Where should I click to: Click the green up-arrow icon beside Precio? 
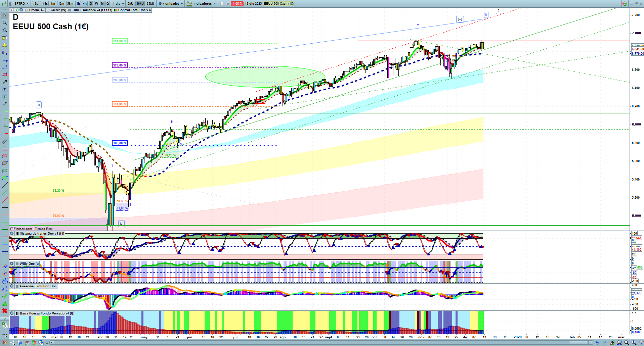point(16,10)
